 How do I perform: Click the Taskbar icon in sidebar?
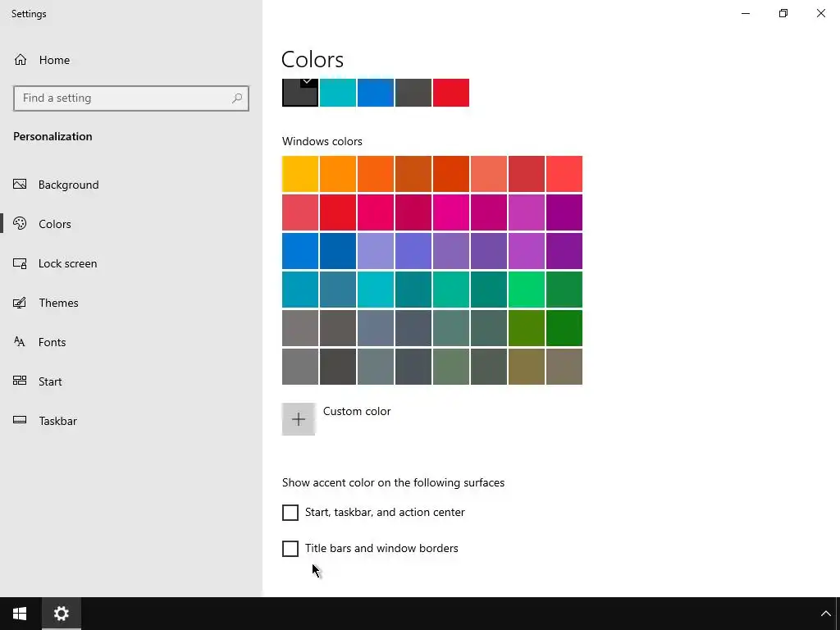[x=21, y=421]
